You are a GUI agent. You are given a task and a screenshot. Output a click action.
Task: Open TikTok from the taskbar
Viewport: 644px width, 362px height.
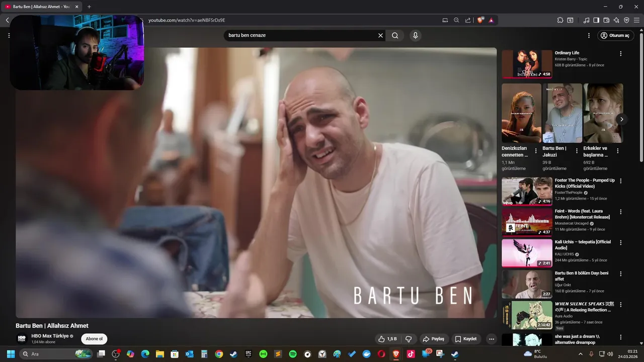coord(411,354)
